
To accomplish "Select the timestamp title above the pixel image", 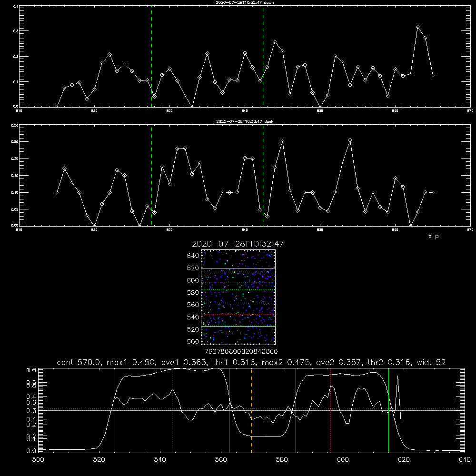I will (x=238, y=244).
